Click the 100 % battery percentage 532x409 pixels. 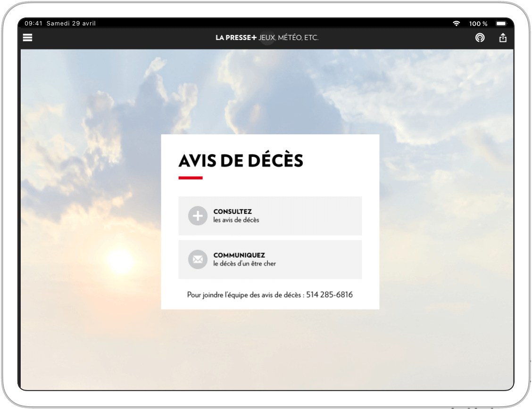478,24
